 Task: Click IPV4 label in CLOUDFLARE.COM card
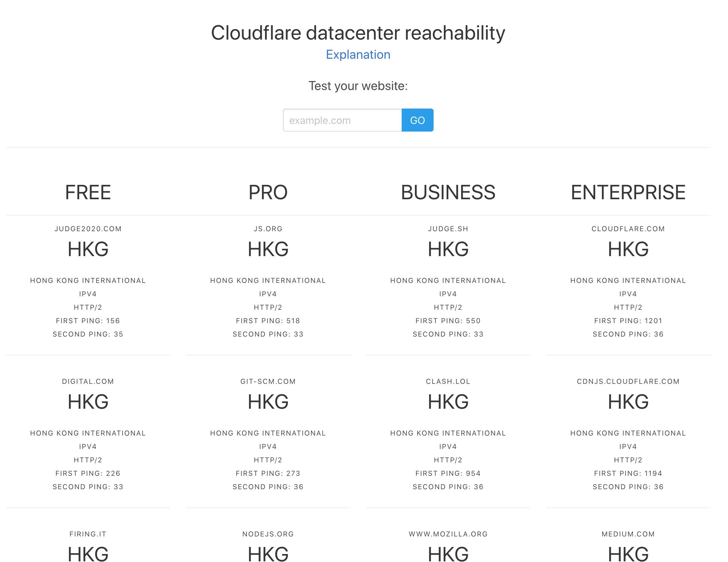pos(628,294)
